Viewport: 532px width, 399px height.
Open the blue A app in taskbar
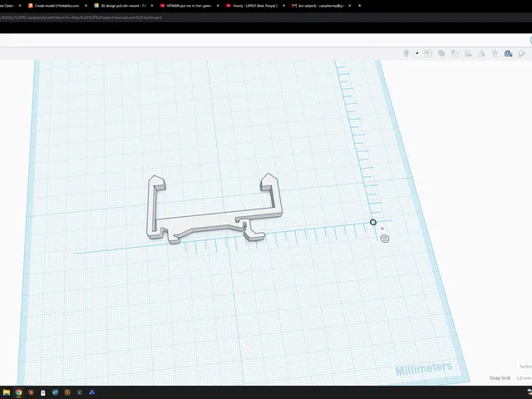92,392
